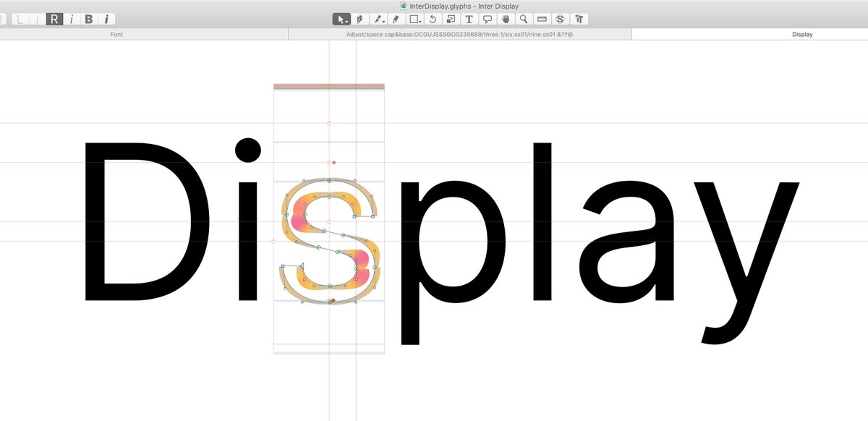The height and width of the screenshot is (421, 868).
Task: Click the dot of the i glyph
Action: [247, 151]
